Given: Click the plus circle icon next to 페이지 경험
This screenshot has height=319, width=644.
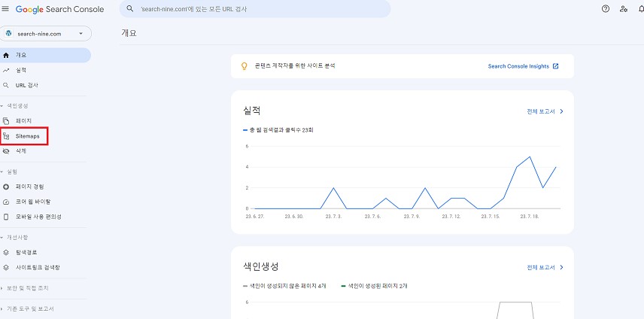Looking at the screenshot, I should pos(6,187).
